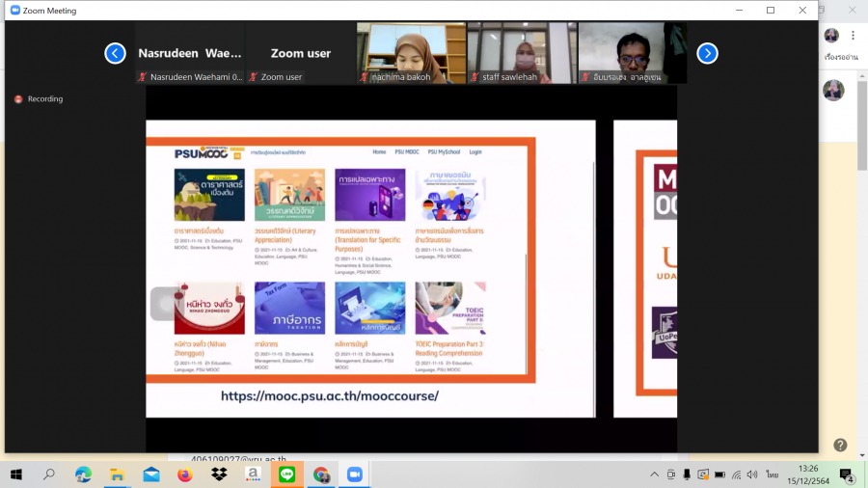Open the ไทย input language selector
The image size is (868, 488).
773,474
